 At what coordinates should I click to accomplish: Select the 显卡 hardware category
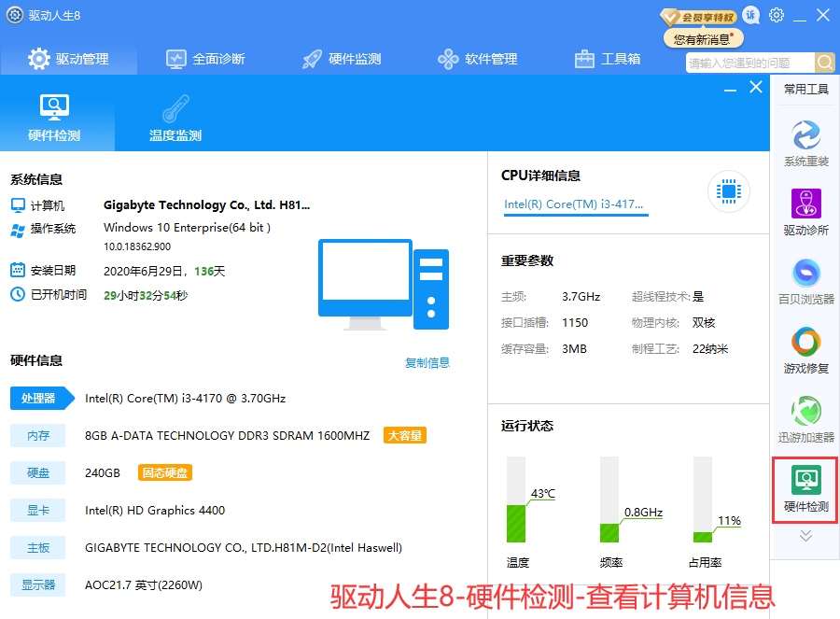38,510
